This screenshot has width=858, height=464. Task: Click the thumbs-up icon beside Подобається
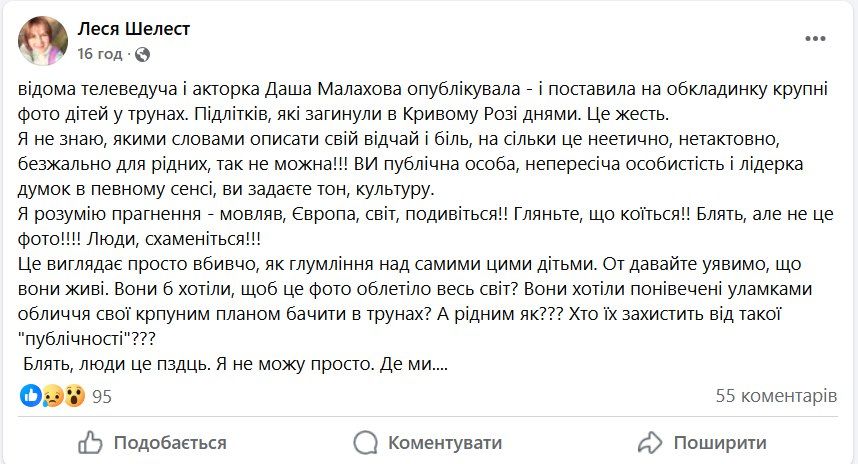tap(91, 442)
